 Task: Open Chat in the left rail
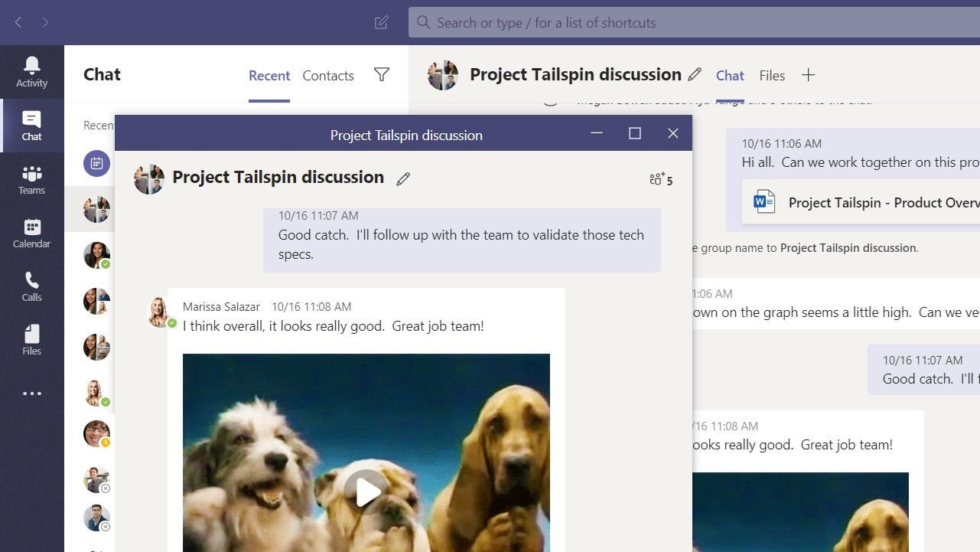point(32,126)
